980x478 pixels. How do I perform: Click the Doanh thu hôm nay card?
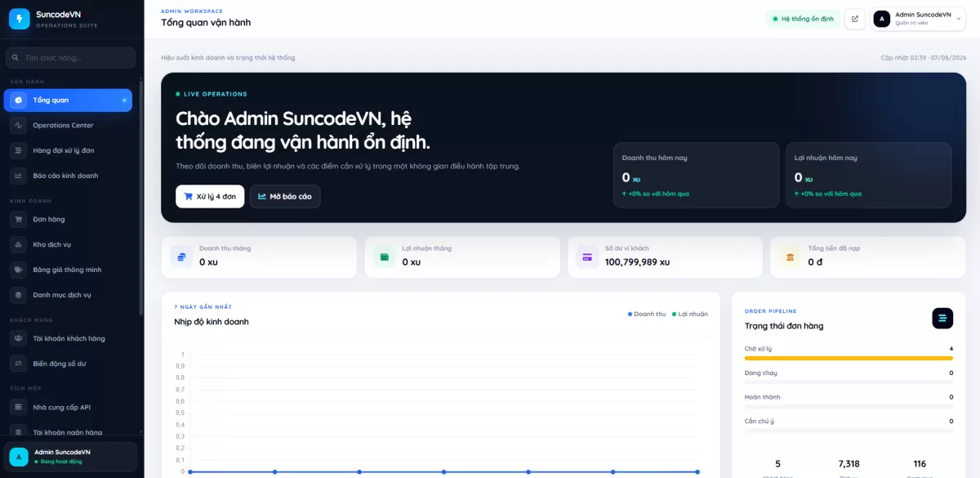click(697, 175)
